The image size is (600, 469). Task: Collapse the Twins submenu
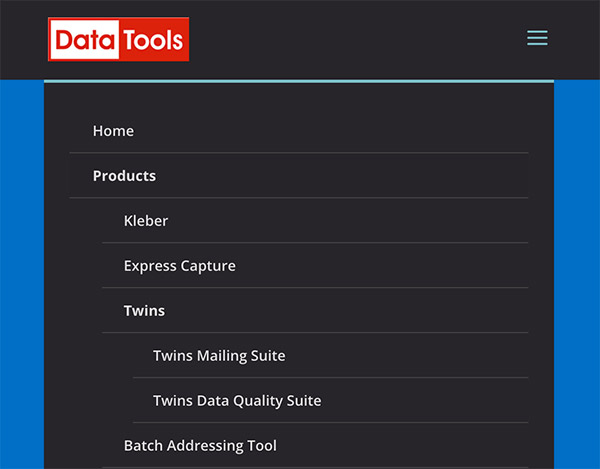tap(144, 311)
